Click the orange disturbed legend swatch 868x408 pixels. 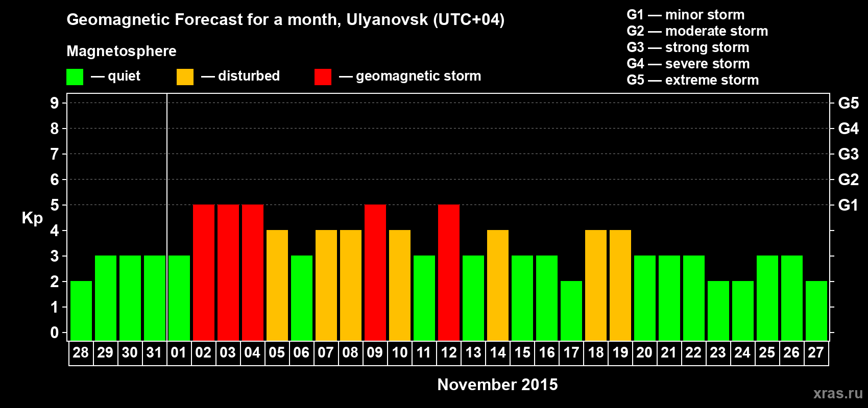click(185, 77)
